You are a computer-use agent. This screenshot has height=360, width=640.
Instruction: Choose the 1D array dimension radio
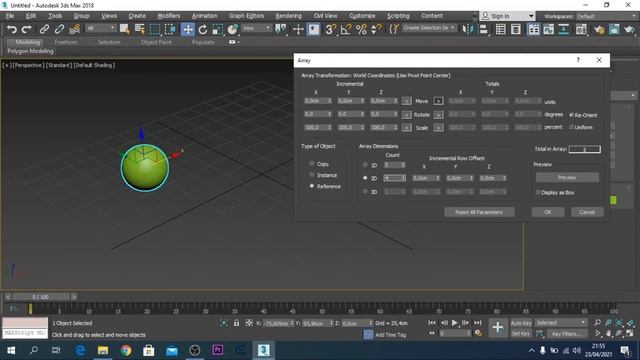365,165
